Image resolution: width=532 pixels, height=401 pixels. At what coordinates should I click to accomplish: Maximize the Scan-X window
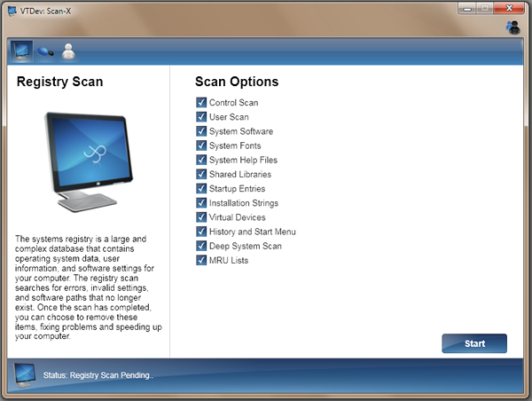(485, 8)
